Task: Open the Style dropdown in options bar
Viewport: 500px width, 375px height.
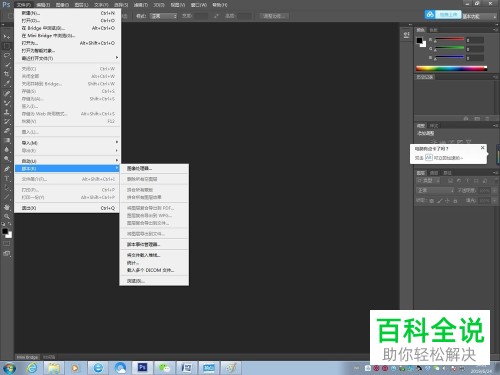Action: (x=163, y=16)
